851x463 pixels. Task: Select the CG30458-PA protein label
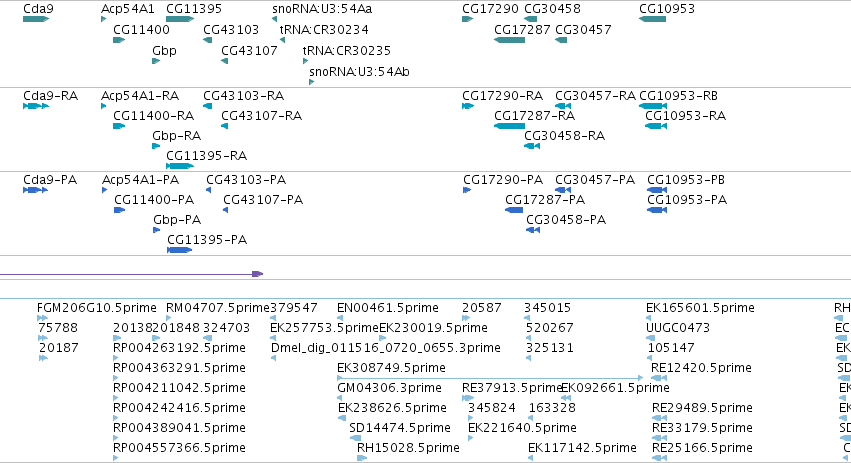click(566, 220)
